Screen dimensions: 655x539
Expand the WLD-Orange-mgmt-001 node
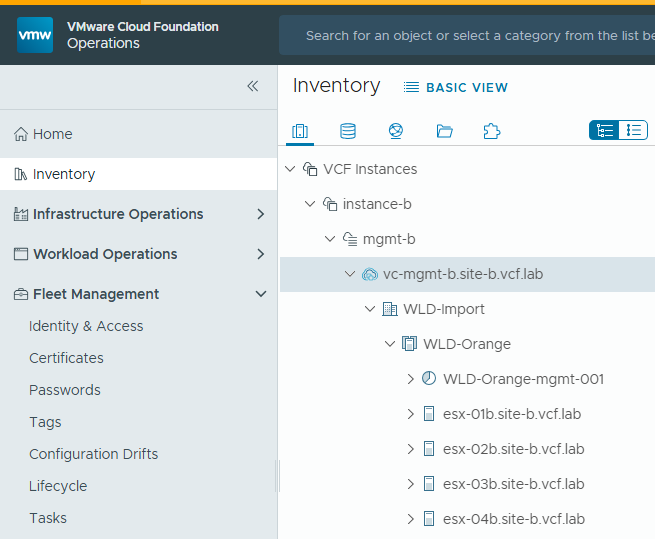coord(410,379)
